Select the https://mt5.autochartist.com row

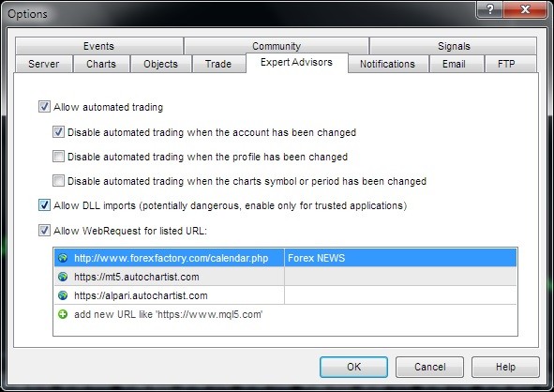tap(286, 277)
